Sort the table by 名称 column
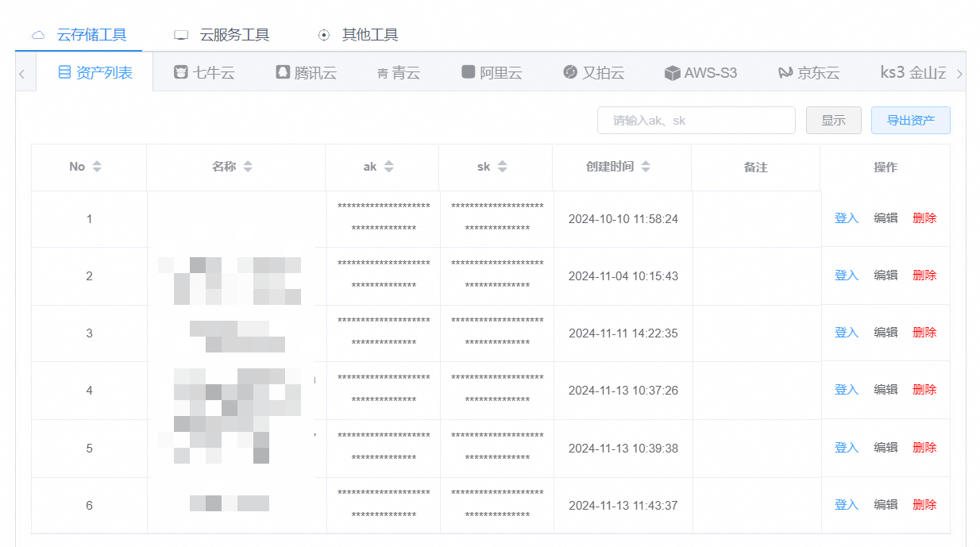Image resolution: width=980 pixels, height=547 pixels. 248,167
